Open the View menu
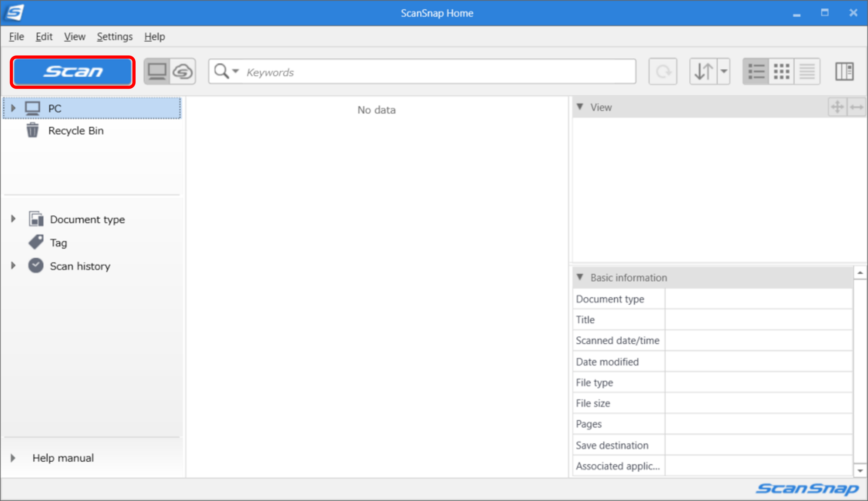This screenshot has width=868, height=501. tap(75, 36)
